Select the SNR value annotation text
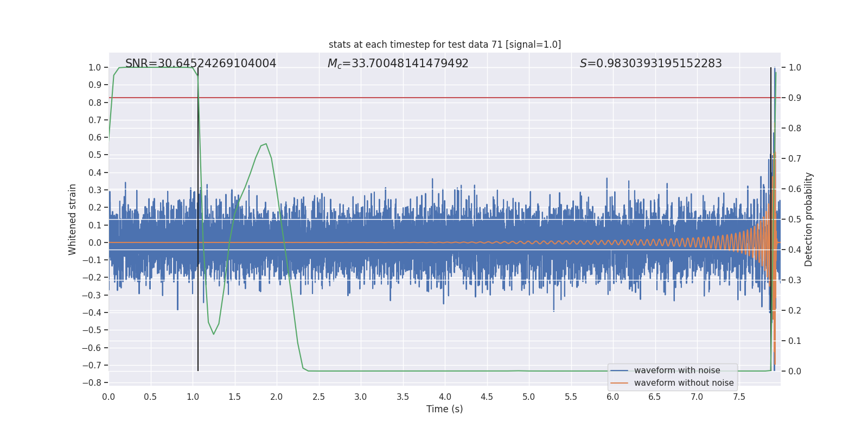Screen dimensions: 868x434 tap(200, 63)
